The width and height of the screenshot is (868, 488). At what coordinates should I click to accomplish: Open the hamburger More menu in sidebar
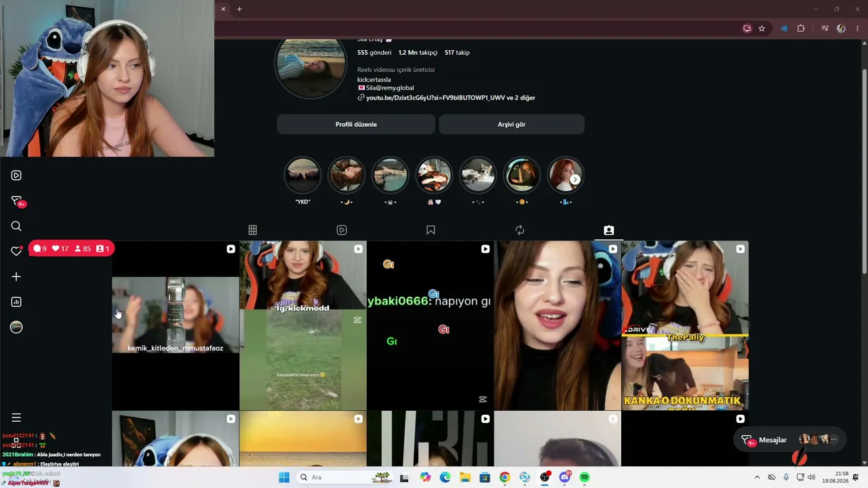(16, 418)
